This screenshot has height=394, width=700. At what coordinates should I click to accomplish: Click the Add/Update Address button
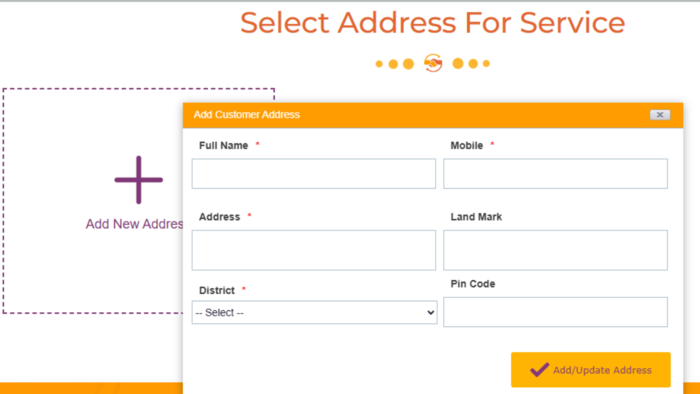tap(591, 370)
